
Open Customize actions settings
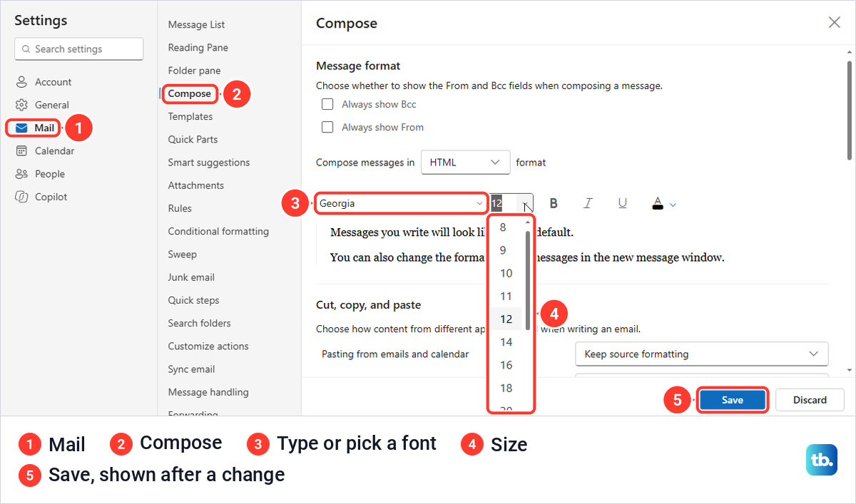208,346
